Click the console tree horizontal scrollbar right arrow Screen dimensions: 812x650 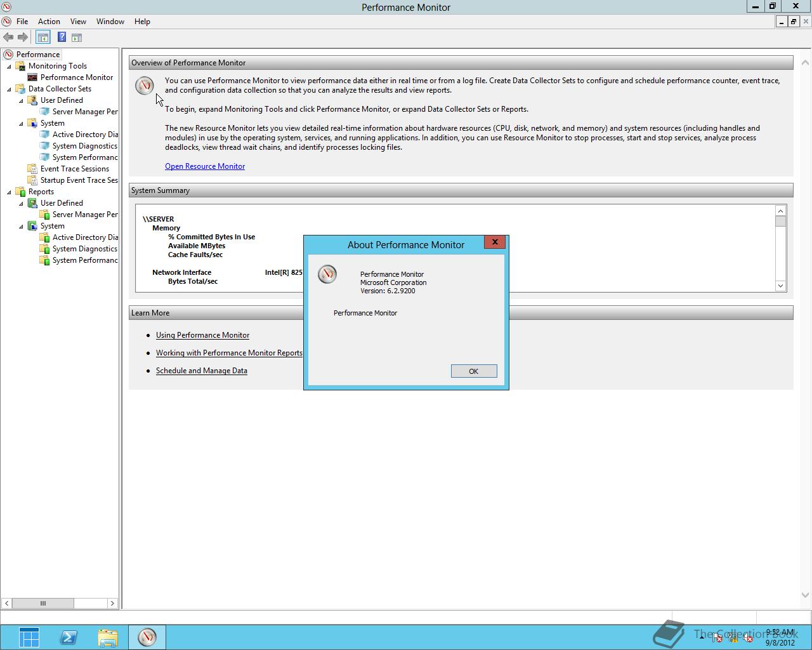click(x=112, y=603)
